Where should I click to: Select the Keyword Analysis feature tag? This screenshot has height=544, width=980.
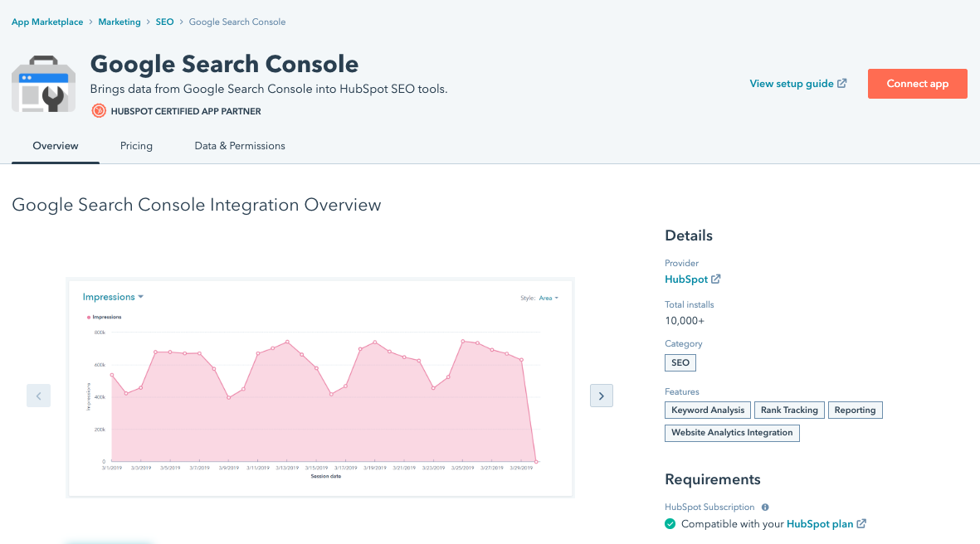(x=708, y=410)
